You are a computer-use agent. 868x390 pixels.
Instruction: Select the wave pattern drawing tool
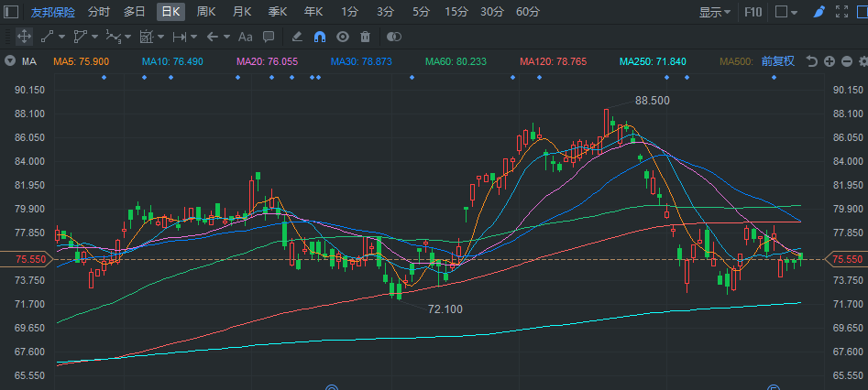(x=114, y=37)
